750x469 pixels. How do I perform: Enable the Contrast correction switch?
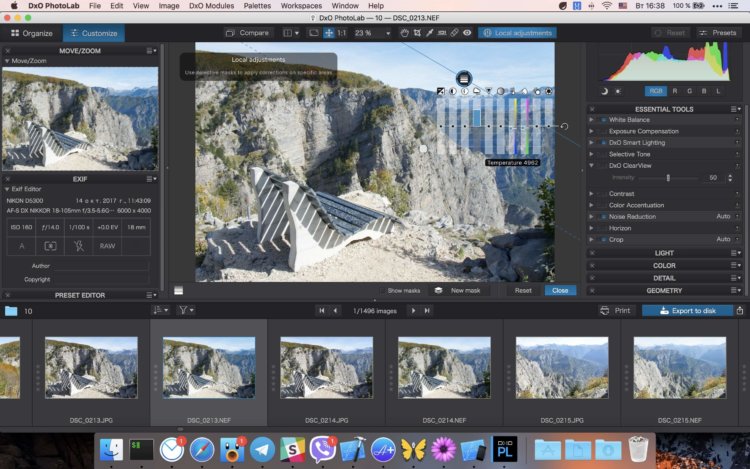pos(604,194)
